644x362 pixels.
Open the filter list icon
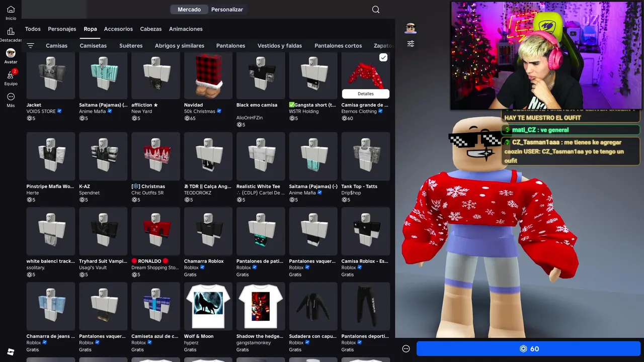[30, 45]
